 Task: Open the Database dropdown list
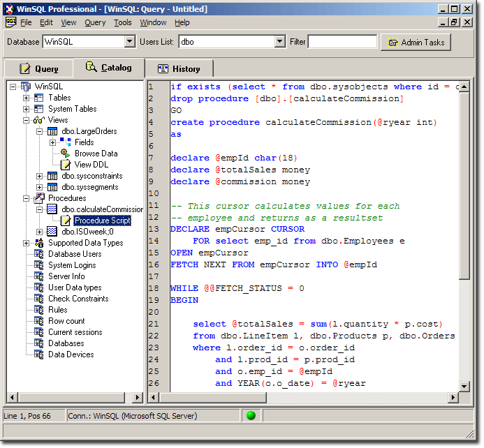click(x=130, y=41)
